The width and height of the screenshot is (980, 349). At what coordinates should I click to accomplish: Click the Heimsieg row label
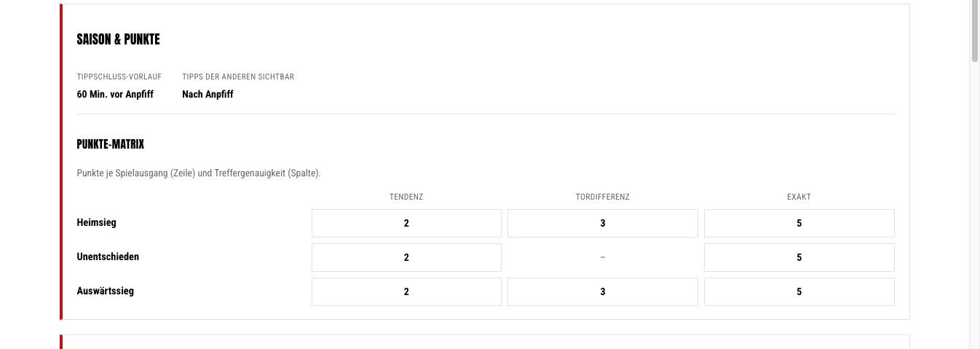[x=96, y=222]
